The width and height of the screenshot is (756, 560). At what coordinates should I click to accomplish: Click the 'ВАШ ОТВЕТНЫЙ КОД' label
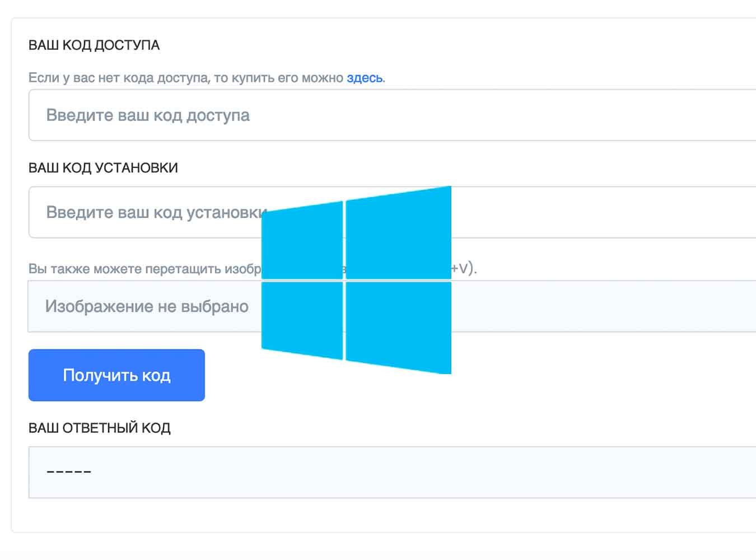pyautogui.click(x=100, y=428)
